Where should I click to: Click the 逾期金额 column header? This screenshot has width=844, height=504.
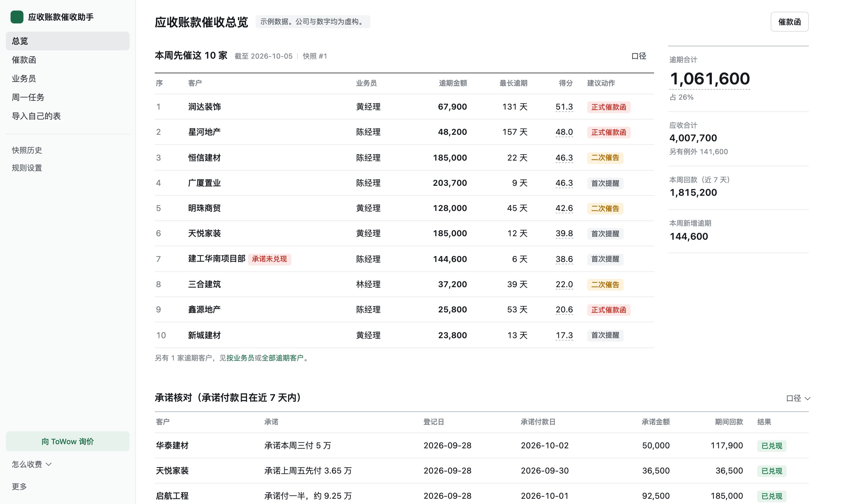453,83
